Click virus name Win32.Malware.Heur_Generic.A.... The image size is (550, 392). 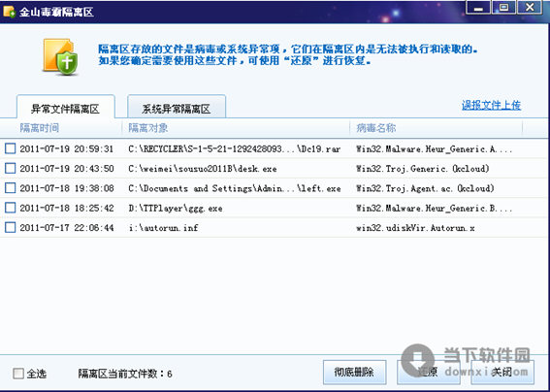[435, 148]
